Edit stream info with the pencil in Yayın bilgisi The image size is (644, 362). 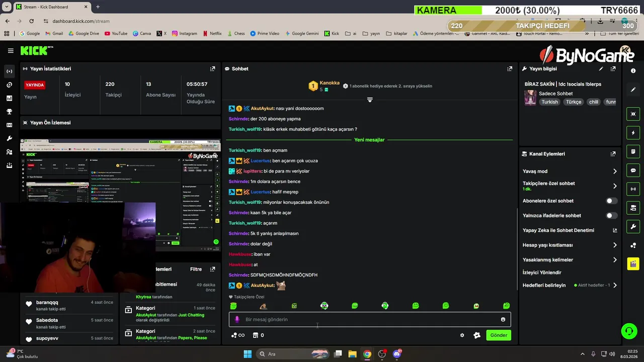click(x=601, y=69)
